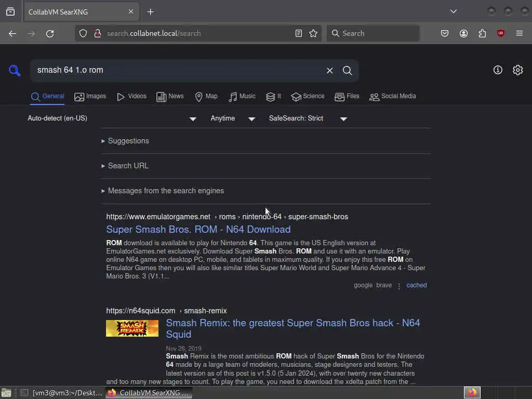Open the emulatorgames.net result URL
The image size is (532, 399).
pyautogui.click(x=227, y=217)
